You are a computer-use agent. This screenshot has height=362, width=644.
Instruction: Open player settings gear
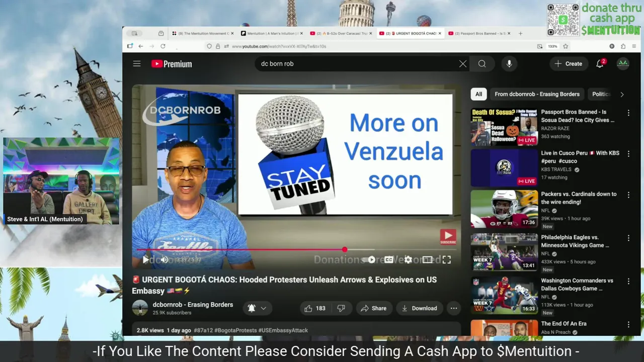pos(408,259)
